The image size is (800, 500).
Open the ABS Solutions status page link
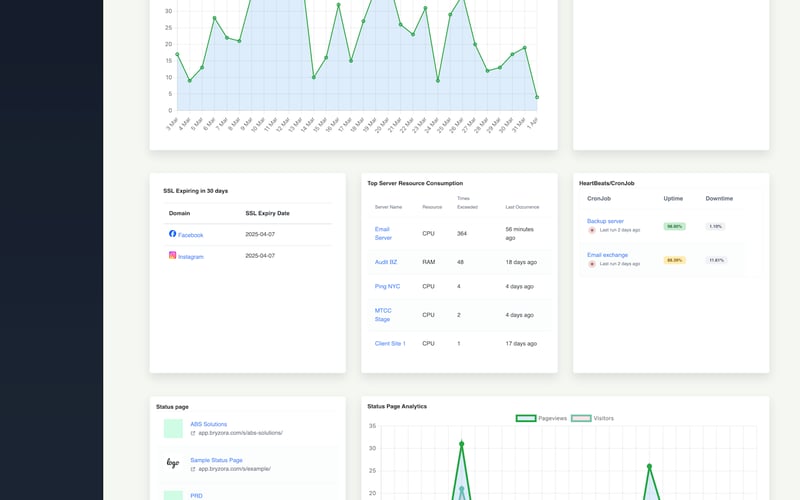[x=209, y=424]
